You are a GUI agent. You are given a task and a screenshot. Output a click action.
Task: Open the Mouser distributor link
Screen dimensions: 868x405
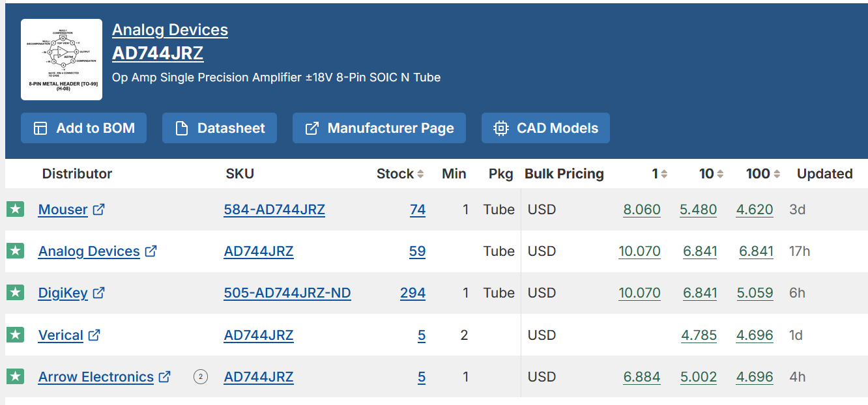(x=63, y=210)
